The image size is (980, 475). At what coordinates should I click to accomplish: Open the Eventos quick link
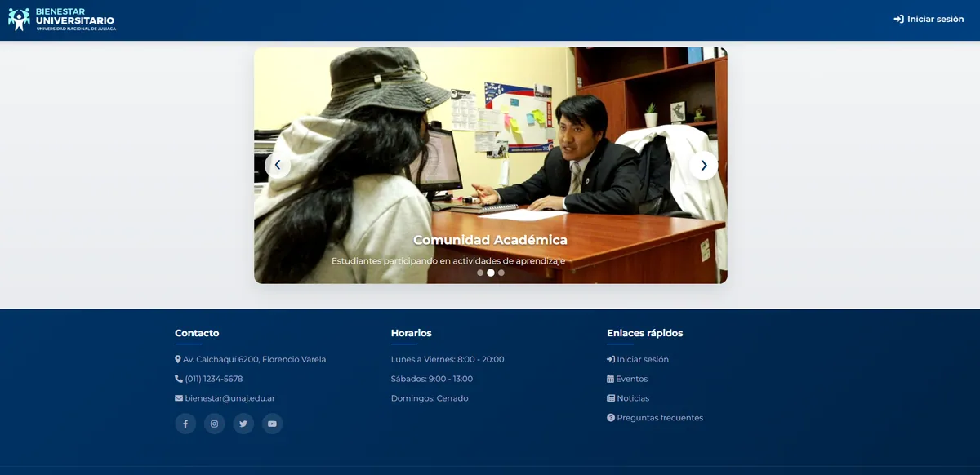(x=627, y=379)
